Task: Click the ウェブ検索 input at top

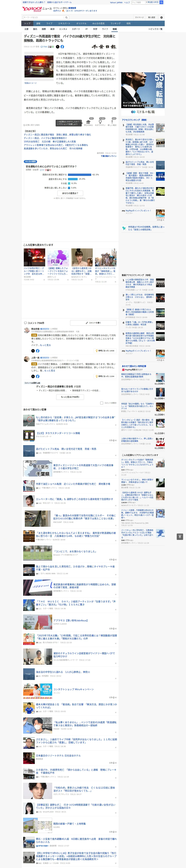Action: coord(138,2)
